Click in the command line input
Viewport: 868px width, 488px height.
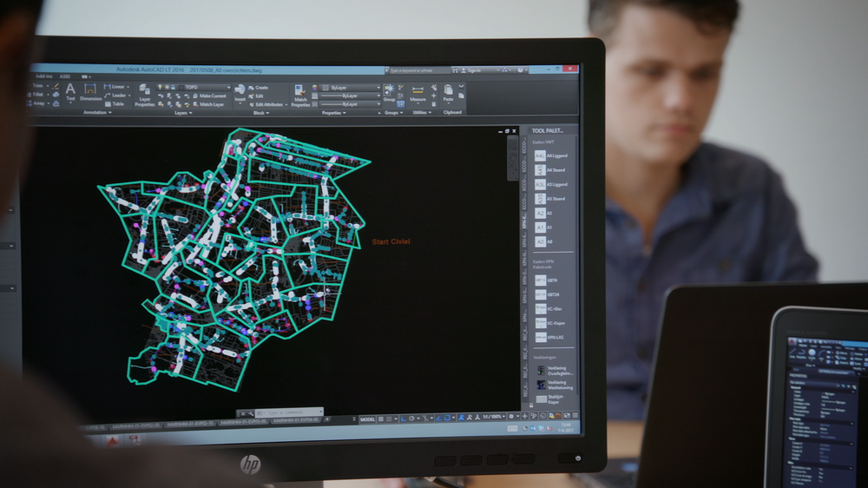(x=288, y=412)
